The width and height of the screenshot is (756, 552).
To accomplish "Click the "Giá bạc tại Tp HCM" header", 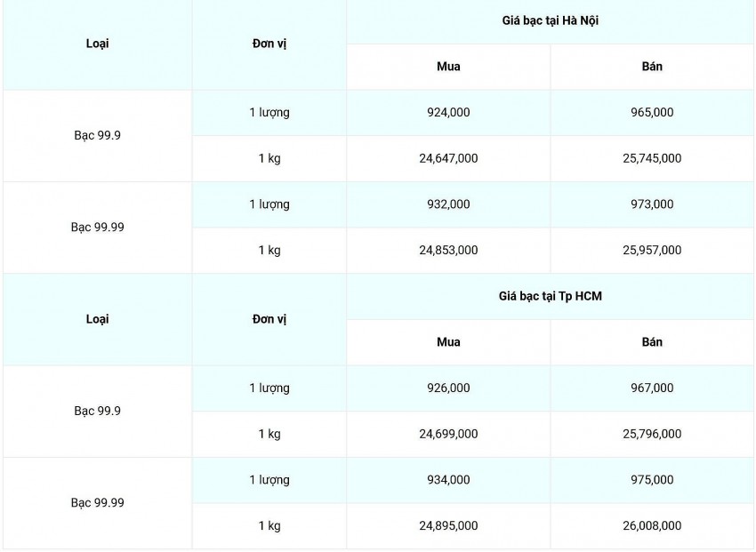I will point(550,296).
